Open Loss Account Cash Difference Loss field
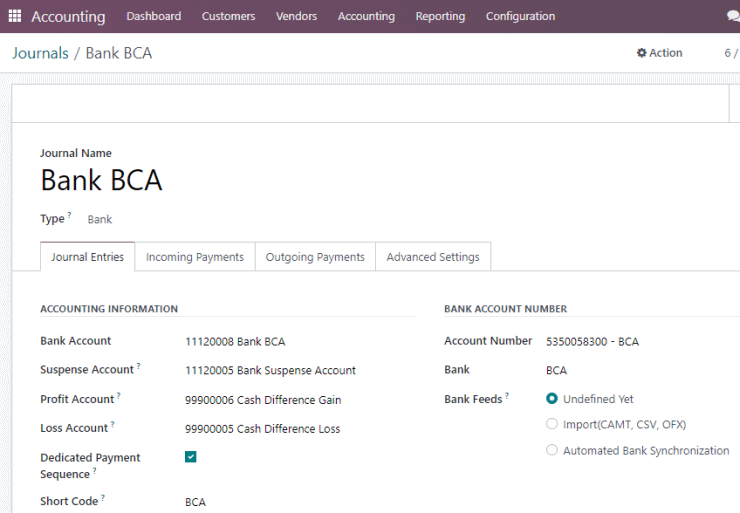Screen dimensions: 740x513 (262, 429)
